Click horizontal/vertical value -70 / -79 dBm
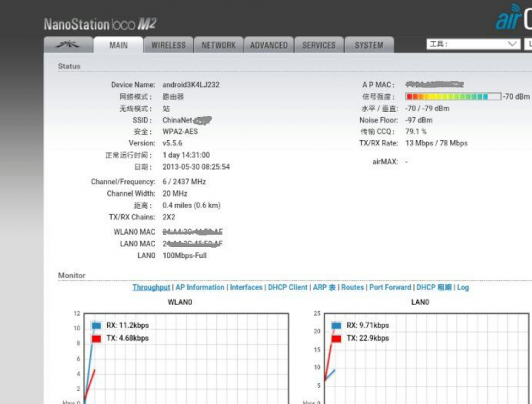 [x=427, y=108]
